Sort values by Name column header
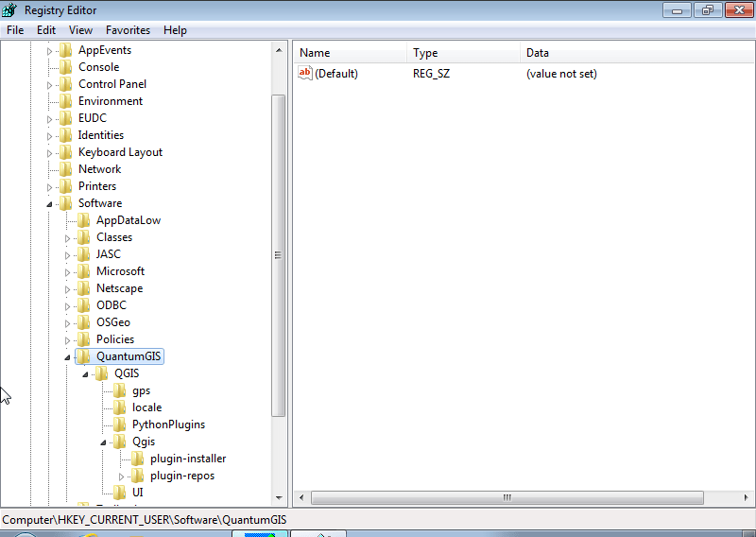 pos(350,53)
